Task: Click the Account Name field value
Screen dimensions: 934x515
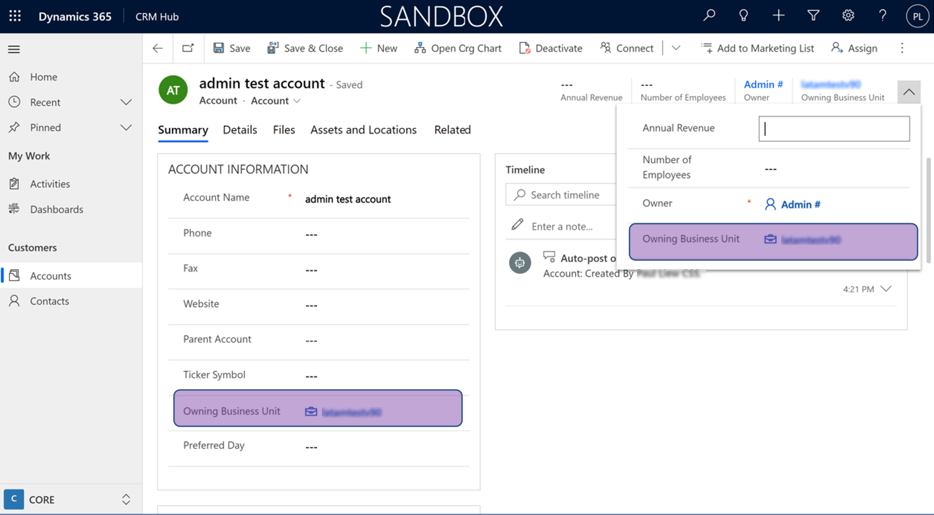Action: (x=348, y=199)
